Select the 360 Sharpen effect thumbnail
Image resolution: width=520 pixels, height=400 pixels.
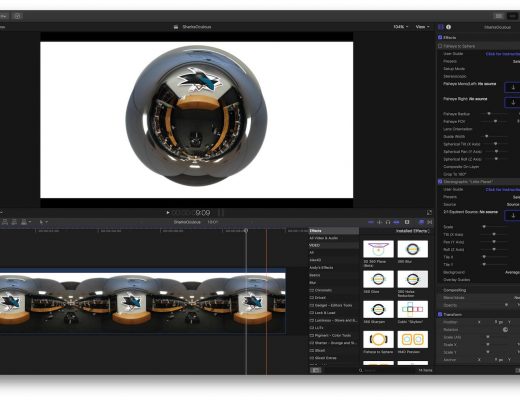click(x=378, y=309)
